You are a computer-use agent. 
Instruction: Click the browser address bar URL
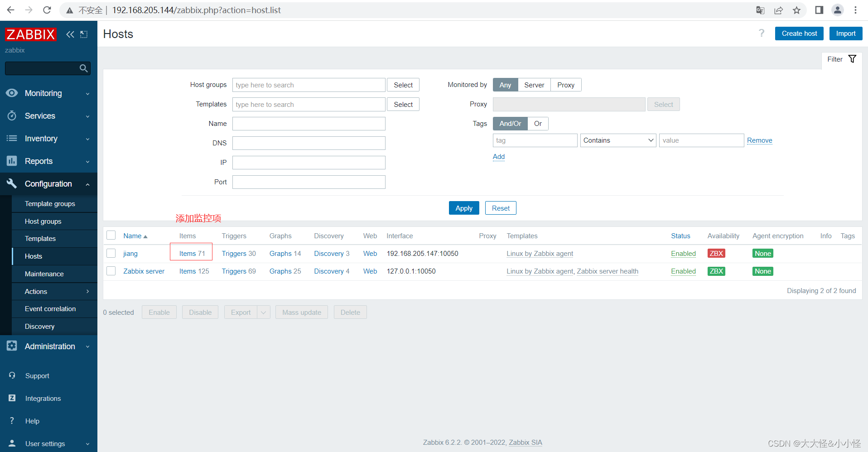pyautogui.click(x=196, y=10)
